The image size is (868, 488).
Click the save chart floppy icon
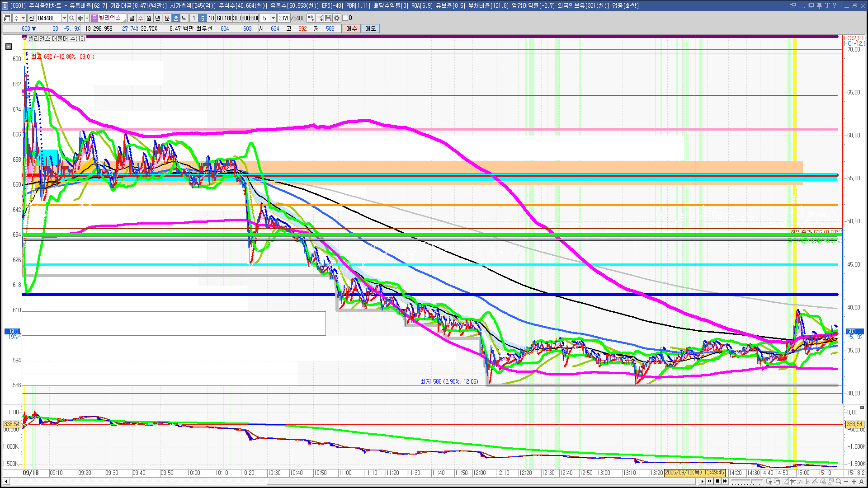click(x=328, y=18)
